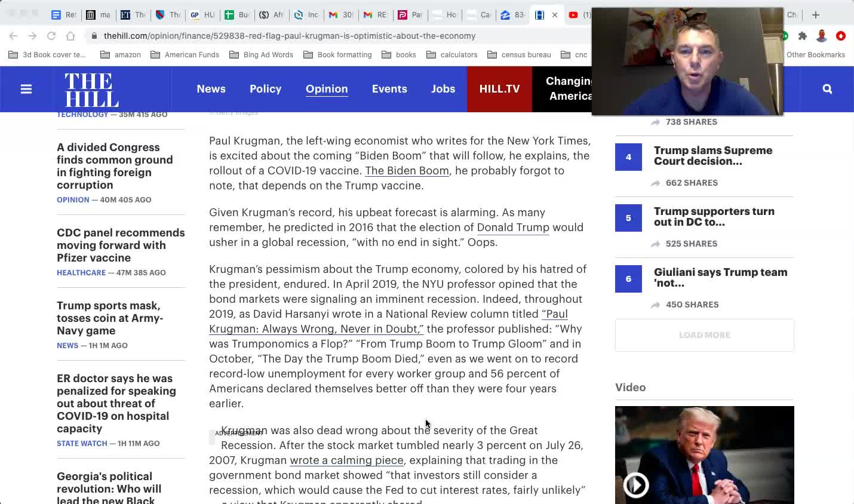The image size is (854, 504).
Task: Click the address bar URL
Action: click(290, 36)
